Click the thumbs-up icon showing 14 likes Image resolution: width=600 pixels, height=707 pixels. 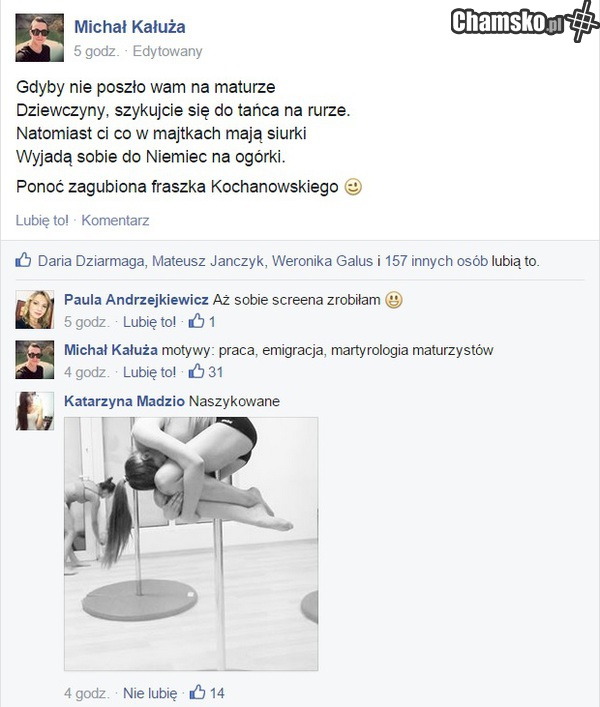(x=197, y=692)
